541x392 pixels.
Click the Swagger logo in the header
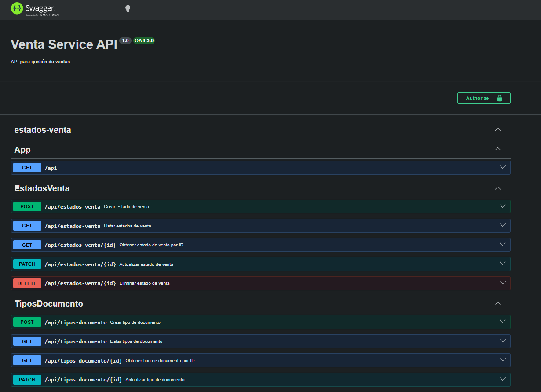pos(36,9)
